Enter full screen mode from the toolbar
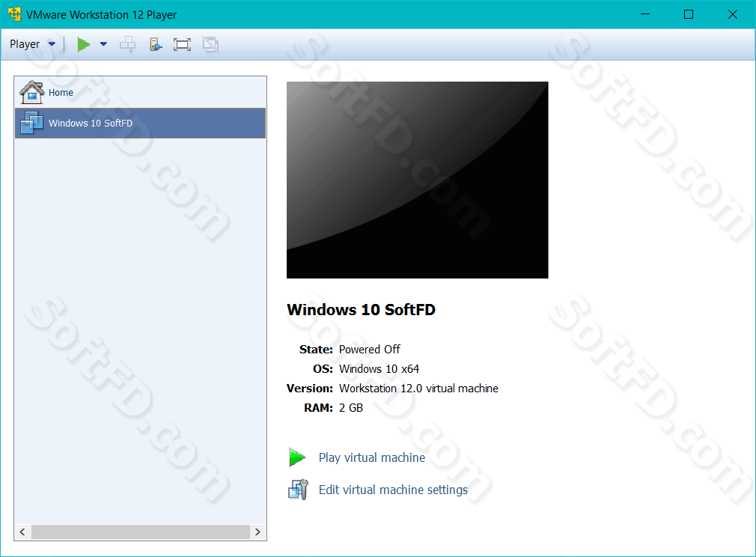This screenshot has height=557, width=756. pos(182,45)
